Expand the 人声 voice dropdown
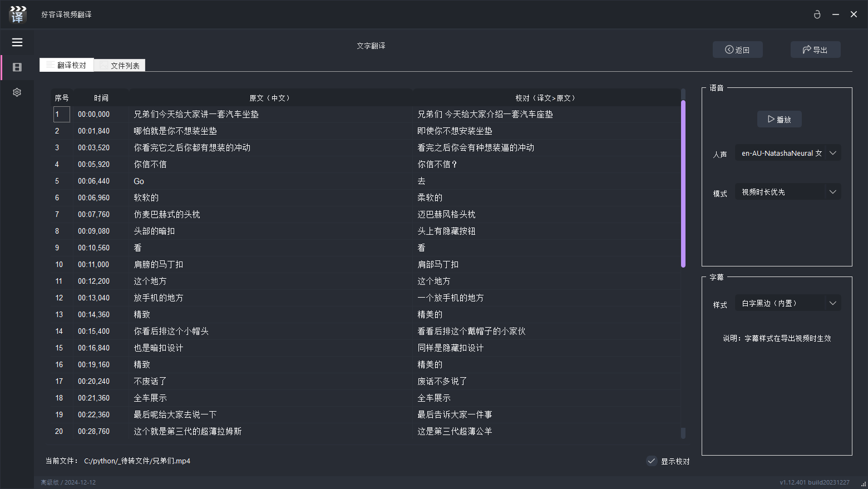Image resolution: width=868 pixels, height=489 pixels. pyautogui.click(x=832, y=153)
